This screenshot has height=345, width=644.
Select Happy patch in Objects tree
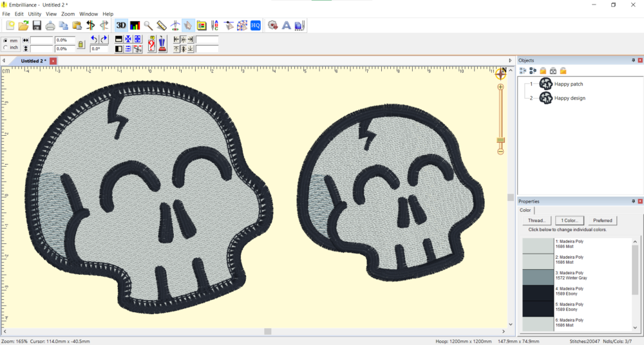tap(569, 84)
